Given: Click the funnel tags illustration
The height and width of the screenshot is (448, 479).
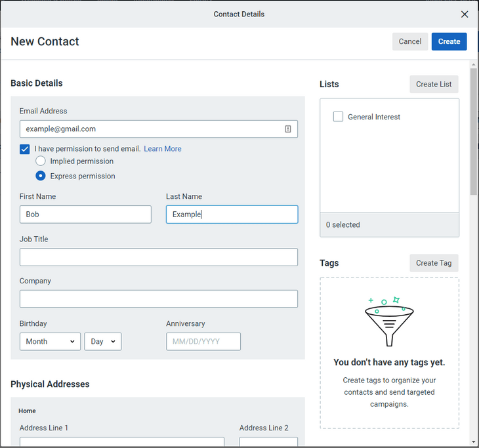Looking at the screenshot, I should pyautogui.click(x=389, y=321).
